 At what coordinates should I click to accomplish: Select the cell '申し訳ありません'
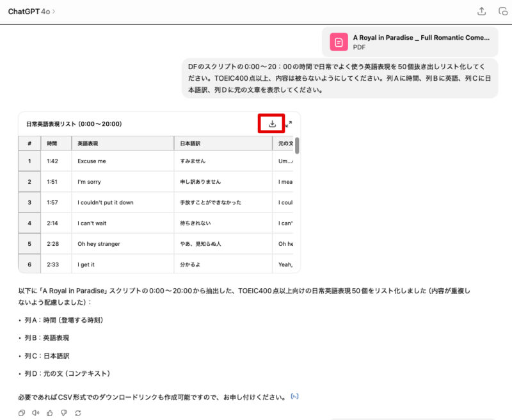223,182
